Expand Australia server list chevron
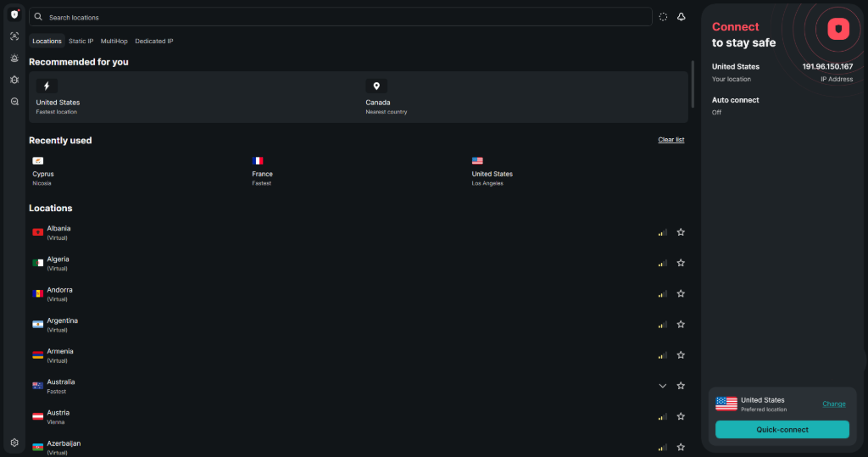 (662, 386)
